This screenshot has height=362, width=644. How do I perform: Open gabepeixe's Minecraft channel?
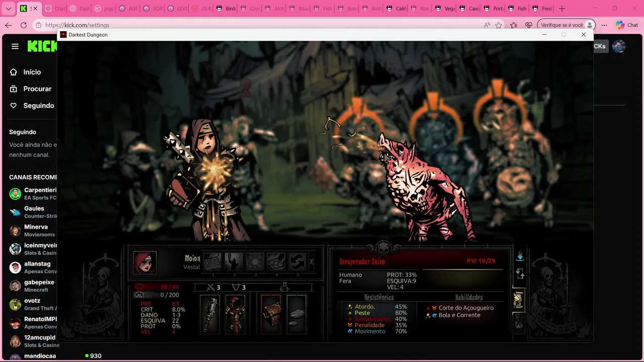tap(33, 286)
